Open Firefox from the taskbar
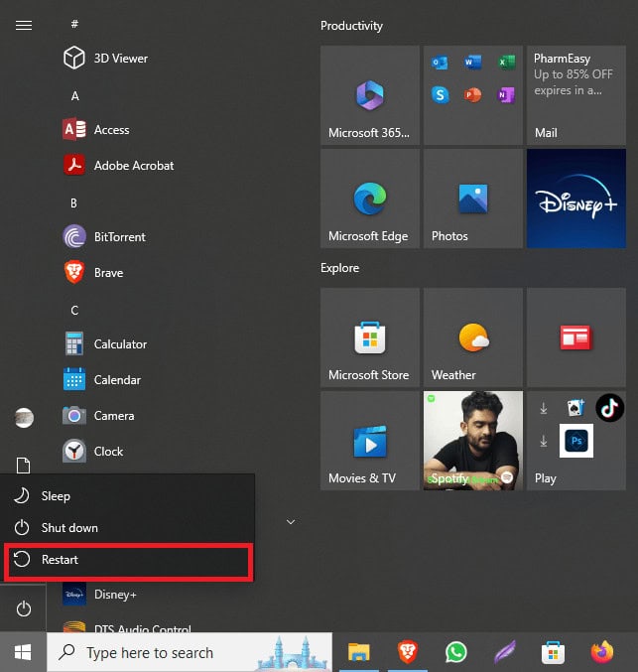The image size is (638, 672). 602,652
